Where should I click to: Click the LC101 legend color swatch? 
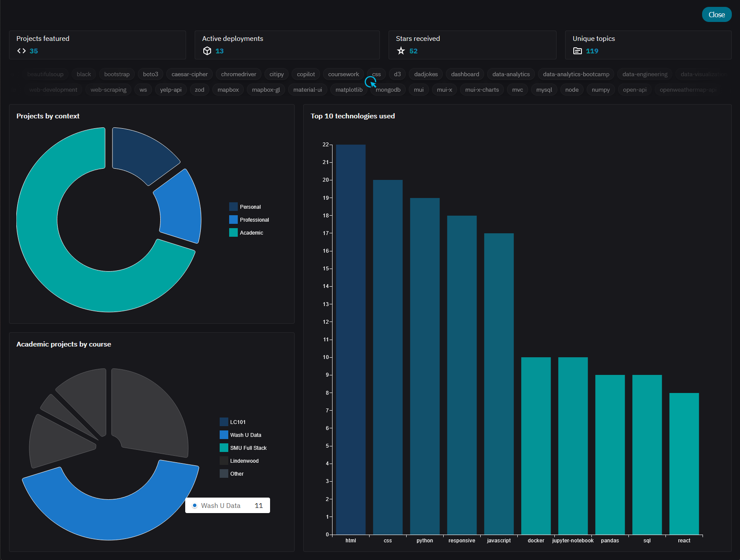pos(224,422)
